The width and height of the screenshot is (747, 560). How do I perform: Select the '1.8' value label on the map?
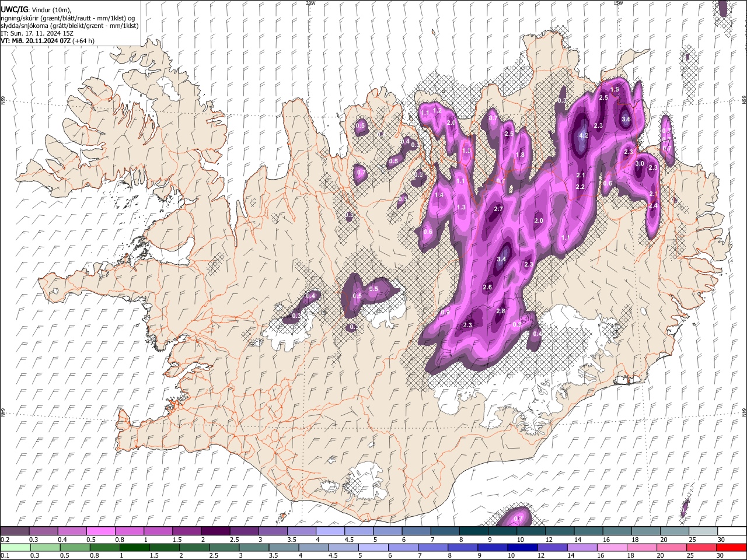pyautogui.click(x=521, y=155)
